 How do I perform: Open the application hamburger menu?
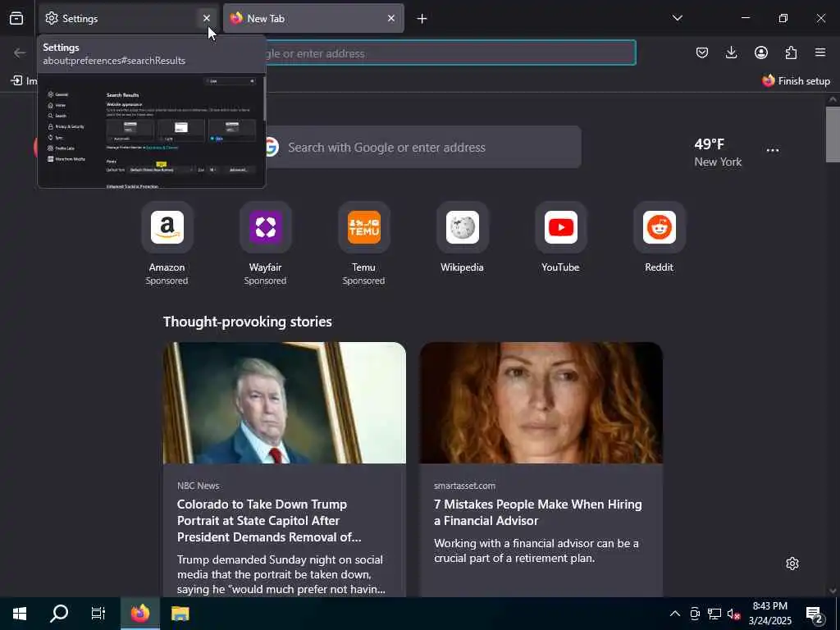click(x=820, y=52)
